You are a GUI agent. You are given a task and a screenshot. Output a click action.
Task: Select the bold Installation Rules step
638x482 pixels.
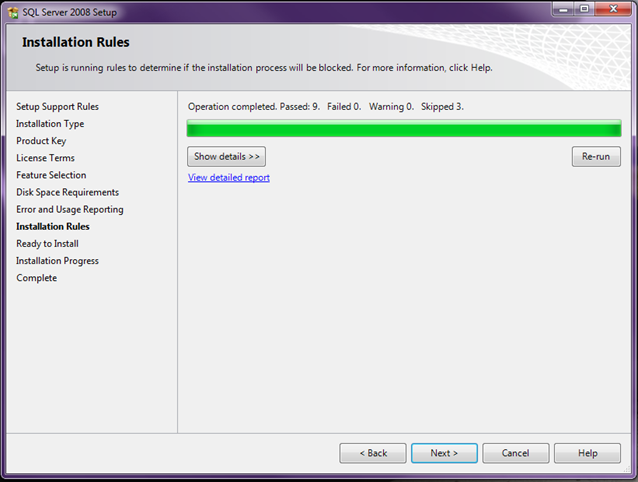pyautogui.click(x=53, y=226)
